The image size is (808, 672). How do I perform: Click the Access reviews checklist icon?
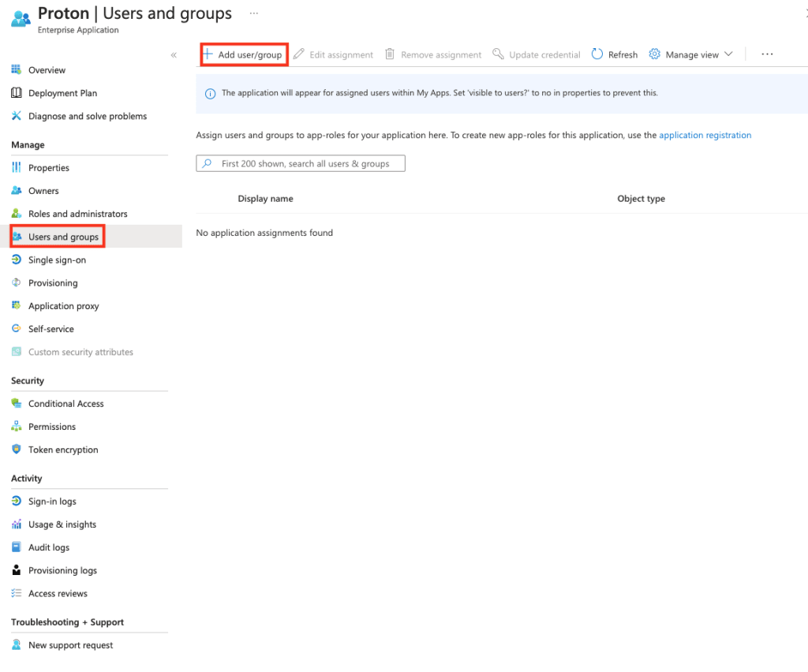coord(17,593)
